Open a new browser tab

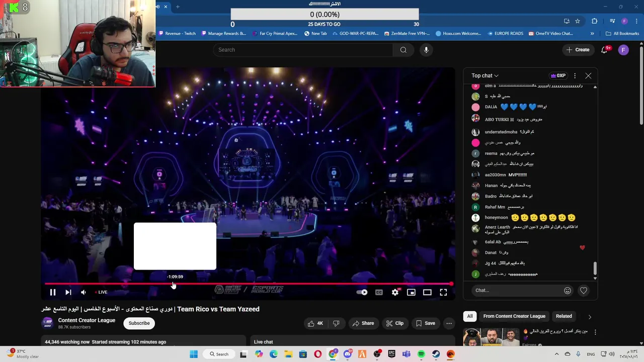(178, 7)
